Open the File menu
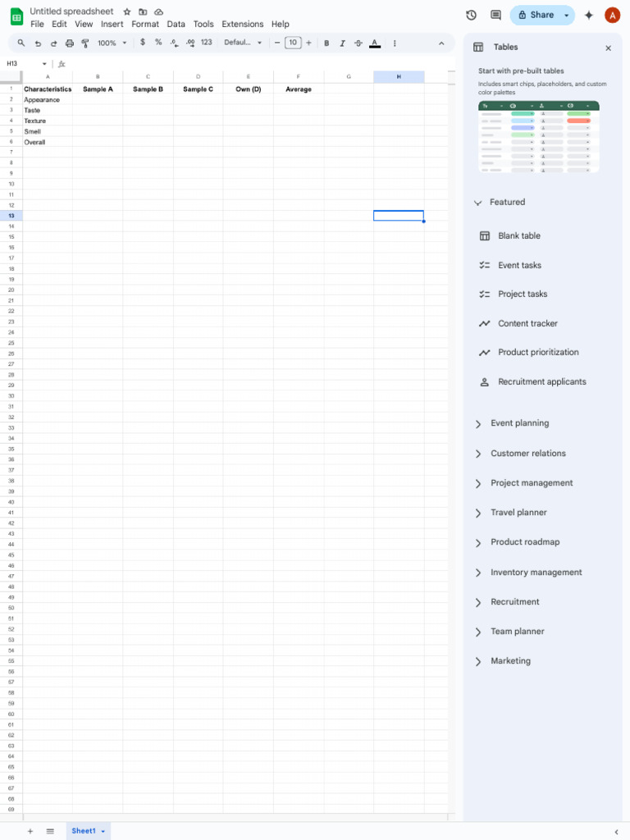This screenshot has height=840, width=630. [37, 24]
